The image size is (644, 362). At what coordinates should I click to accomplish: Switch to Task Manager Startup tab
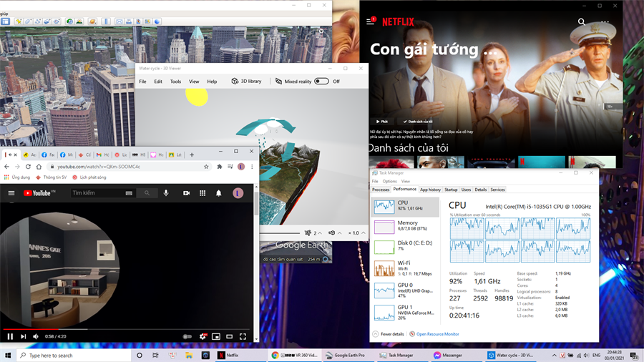coord(451,190)
